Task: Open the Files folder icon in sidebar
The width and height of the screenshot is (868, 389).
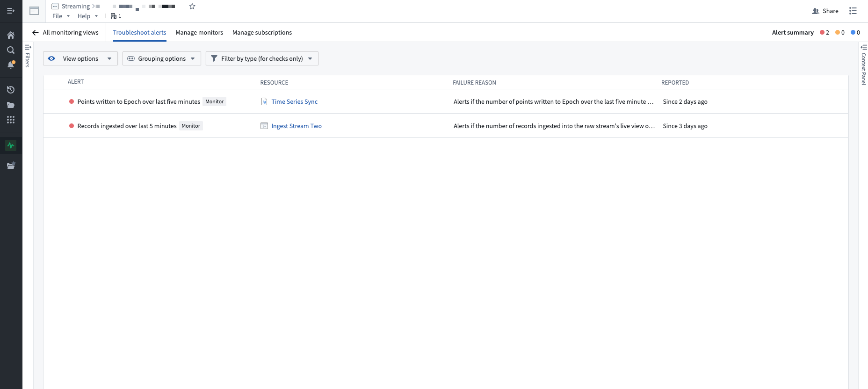Action: [11, 105]
